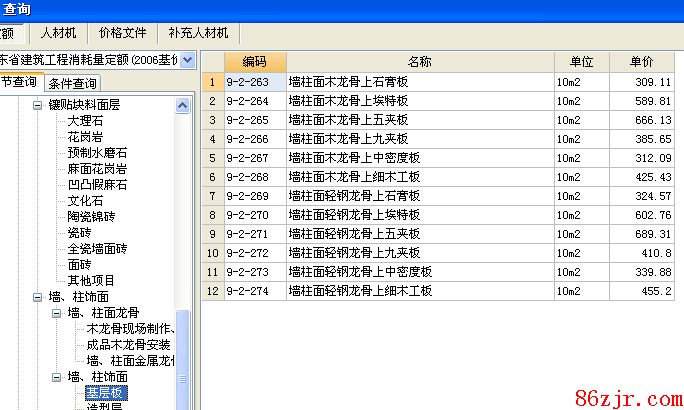Viewport: 684px width, 410px height.
Task: Select 花岗岩 tree item
Action: click(85, 137)
